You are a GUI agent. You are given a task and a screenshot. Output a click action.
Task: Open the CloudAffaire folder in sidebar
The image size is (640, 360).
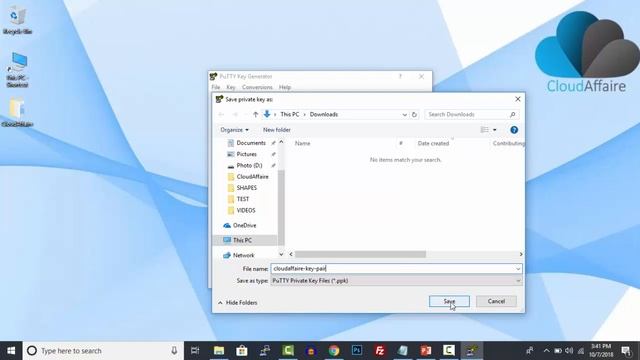(252, 177)
